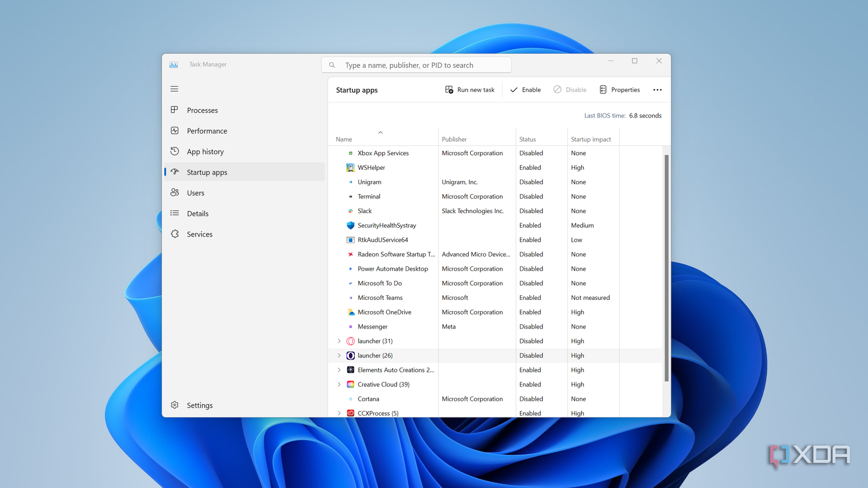Viewport: 868px width, 488px height.
Task: Click the search magnifier icon
Action: point(332,65)
